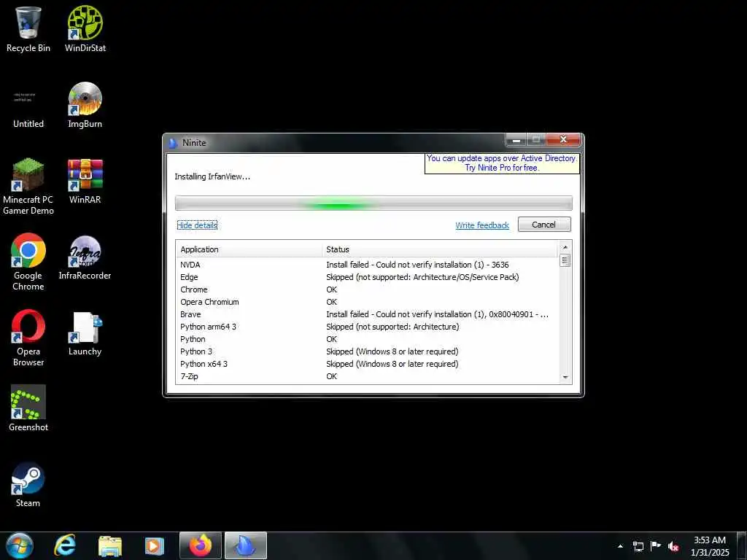The height and width of the screenshot is (560, 747).
Task: Click the Installing IrfanView status text
Action: pyautogui.click(x=212, y=176)
